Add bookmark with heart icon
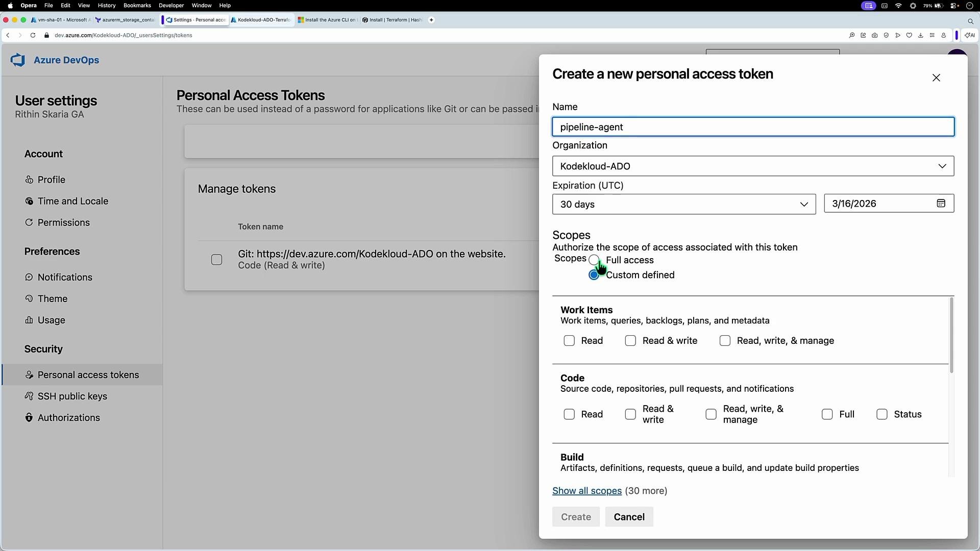This screenshot has width=980, height=551. click(909, 35)
